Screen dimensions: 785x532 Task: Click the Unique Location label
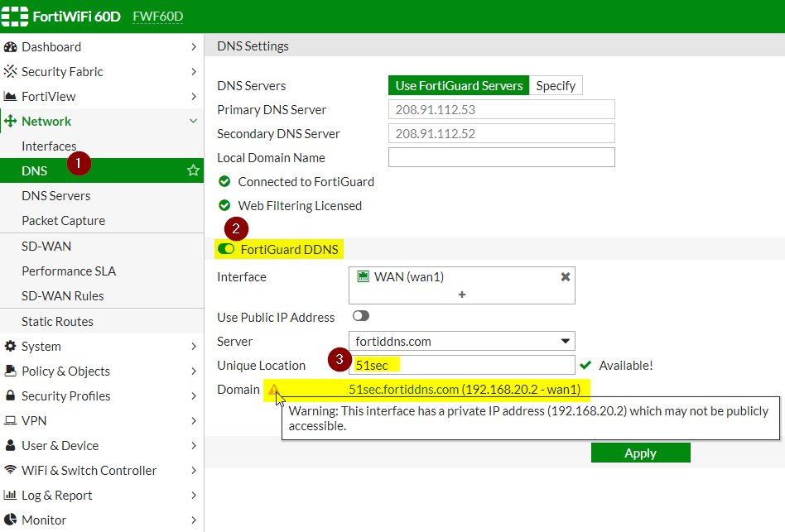click(x=262, y=366)
